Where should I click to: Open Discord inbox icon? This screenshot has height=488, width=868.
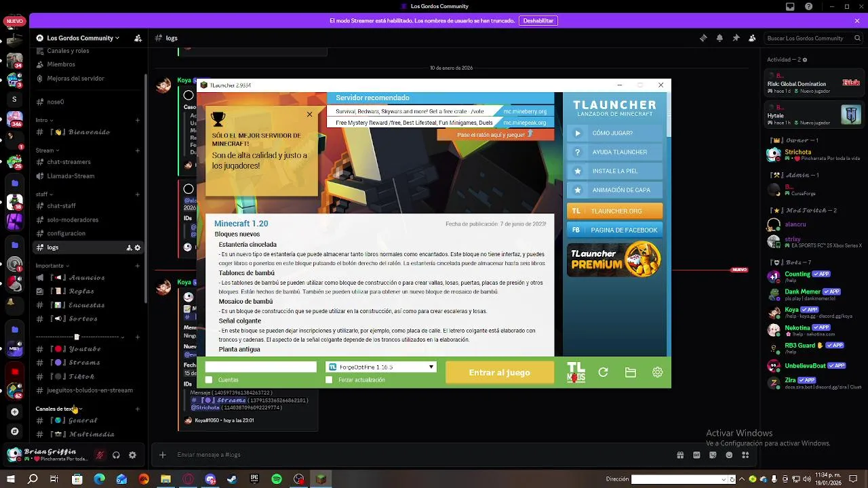click(790, 7)
